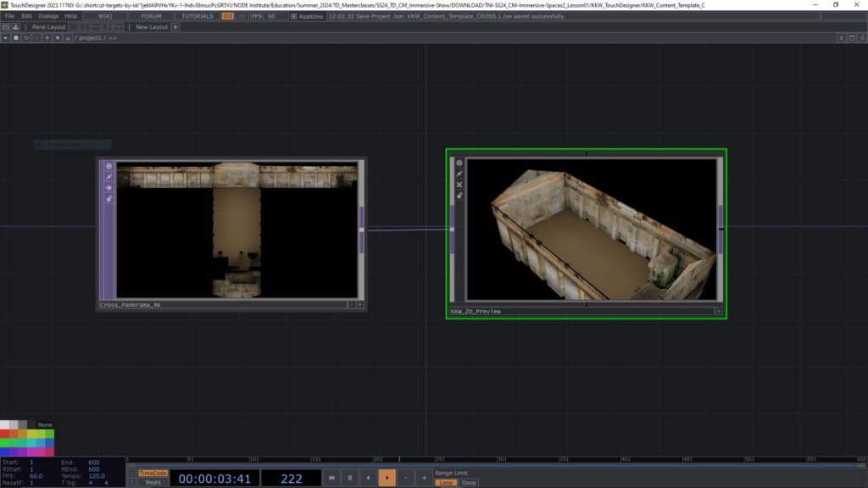
Task: Pause the timeline playback
Action: (349, 478)
